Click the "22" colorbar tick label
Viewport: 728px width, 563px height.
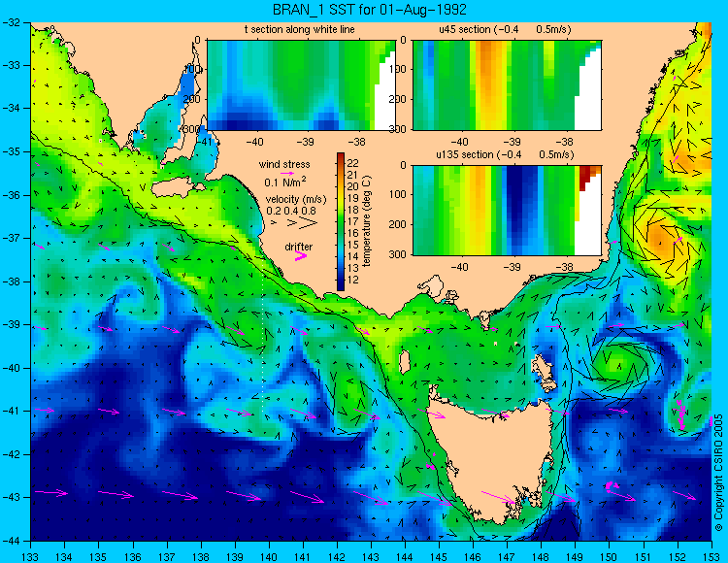(352, 163)
